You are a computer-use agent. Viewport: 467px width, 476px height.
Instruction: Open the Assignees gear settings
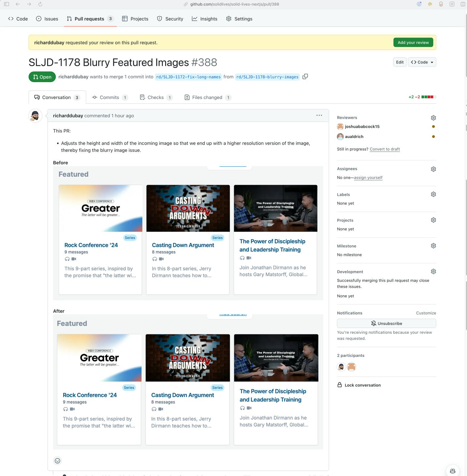tap(433, 169)
